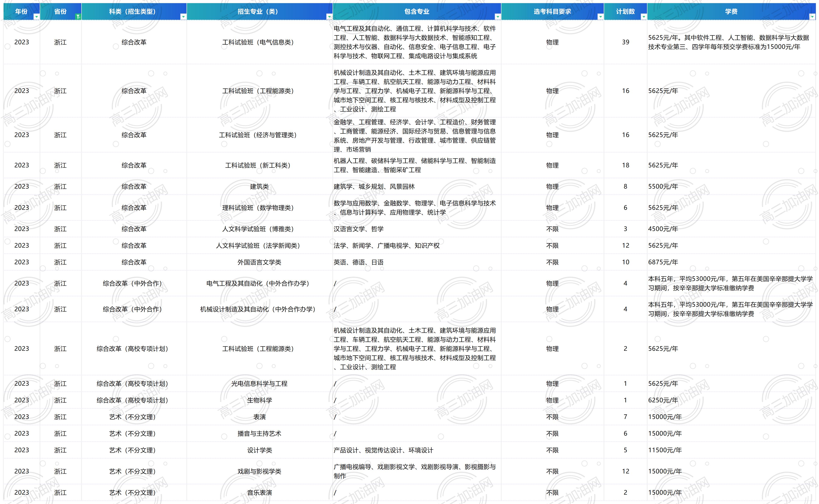
Task: Select the 播音与主持艺术 cell
Action: 260,434
